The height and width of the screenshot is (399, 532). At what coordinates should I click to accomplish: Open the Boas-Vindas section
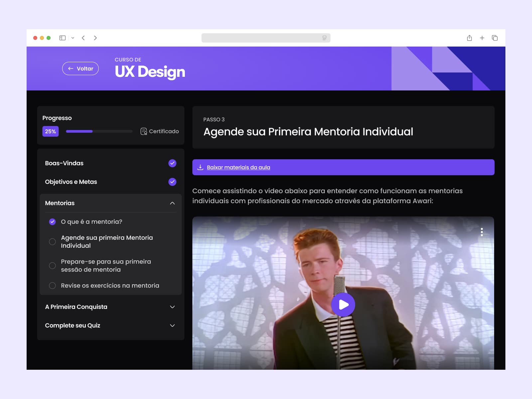tap(64, 163)
